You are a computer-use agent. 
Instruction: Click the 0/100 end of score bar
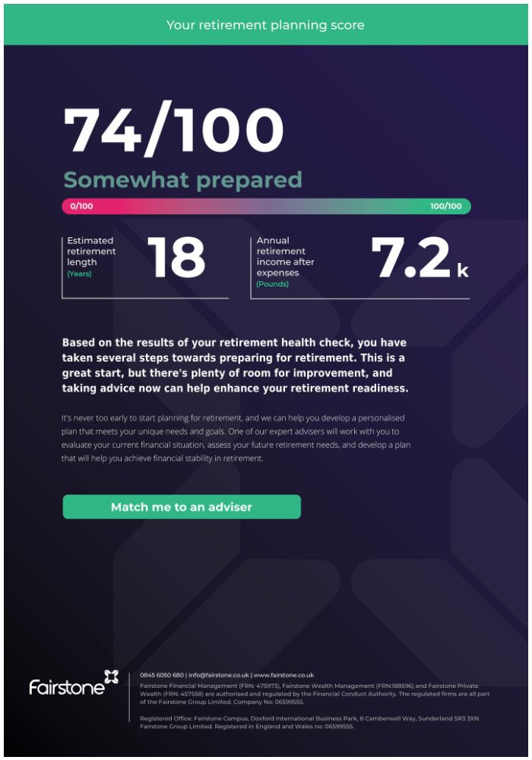pos(81,206)
